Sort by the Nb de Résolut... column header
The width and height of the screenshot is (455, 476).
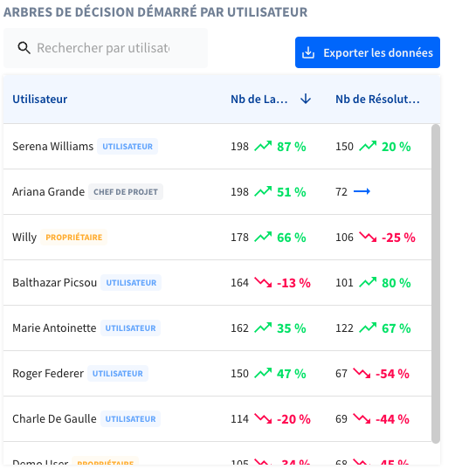pos(377,99)
